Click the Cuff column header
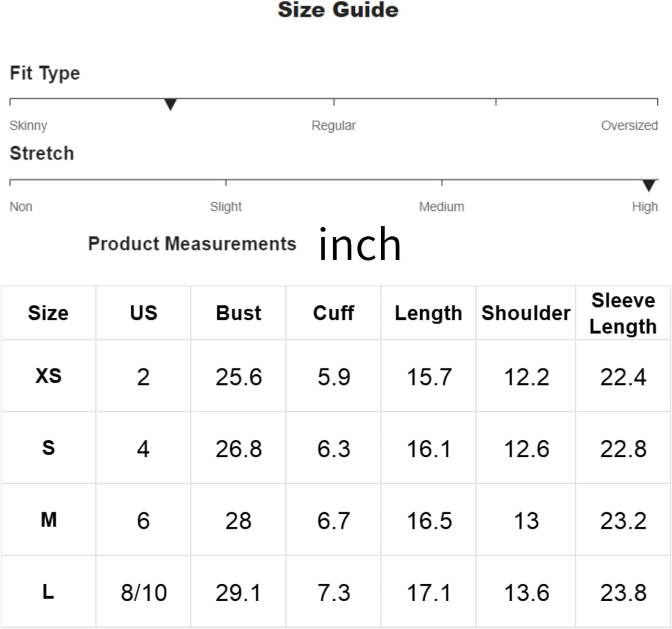Screen dimensions: 672x629 click(334, 313)
